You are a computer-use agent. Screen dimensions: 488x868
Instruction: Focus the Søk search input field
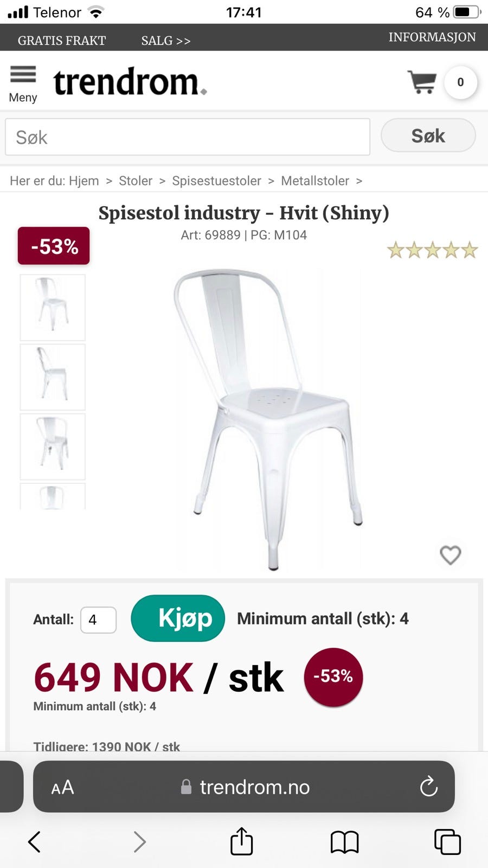(x=187, y=137)
